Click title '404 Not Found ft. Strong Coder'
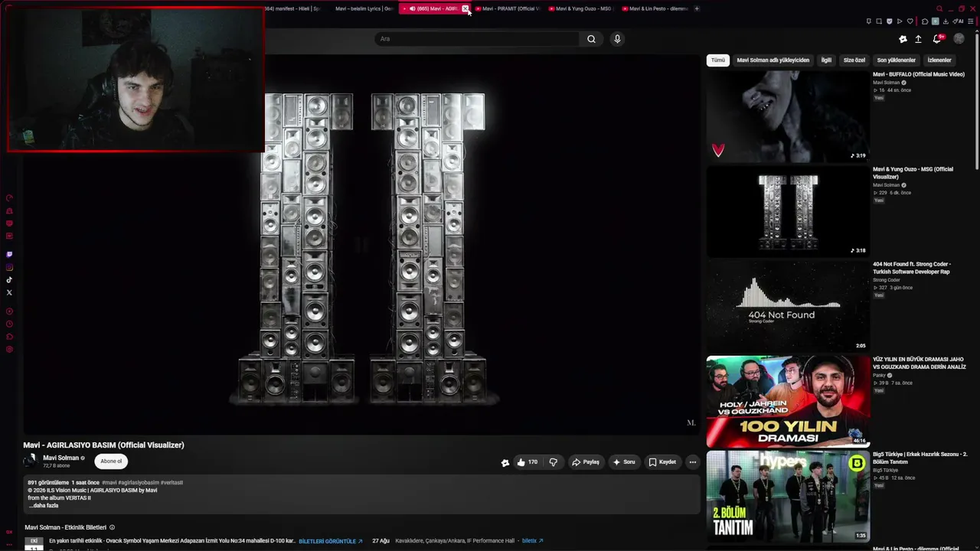This screenshot has height=551, width=980. 912,268
